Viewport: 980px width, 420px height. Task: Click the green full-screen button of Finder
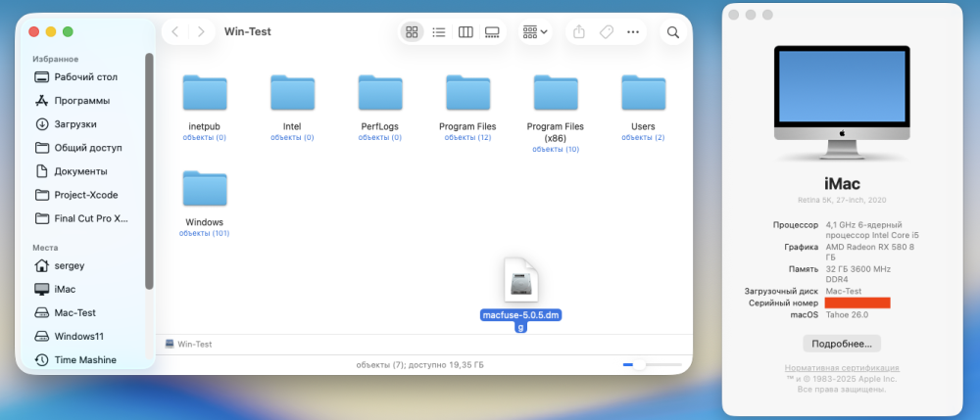click(68, 32)
